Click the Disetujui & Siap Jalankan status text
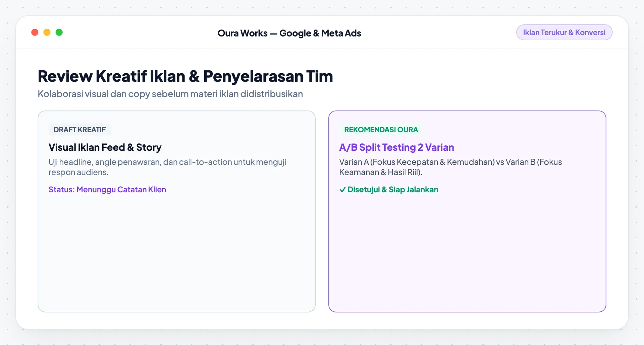 click(x=393, y=190)
